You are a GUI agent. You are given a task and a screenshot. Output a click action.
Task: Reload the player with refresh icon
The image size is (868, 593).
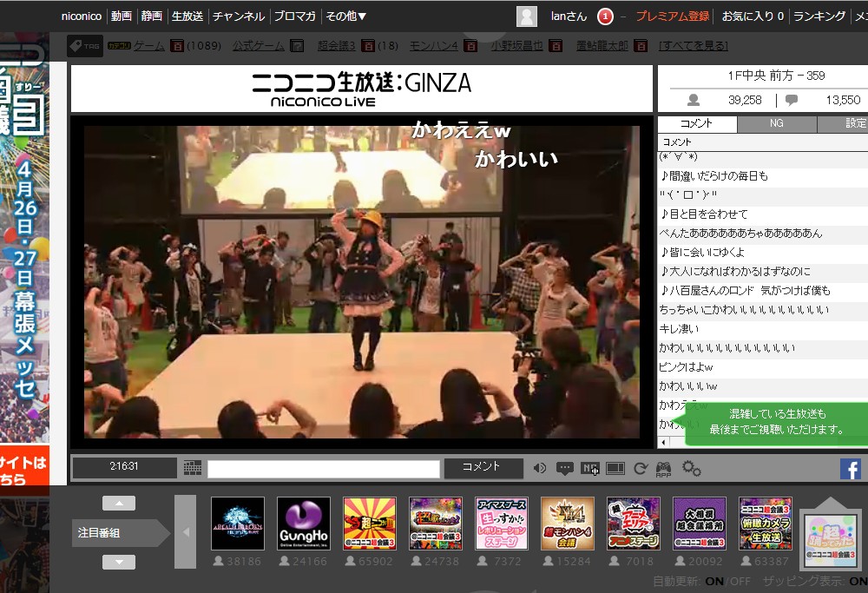[x=641, y=469]
